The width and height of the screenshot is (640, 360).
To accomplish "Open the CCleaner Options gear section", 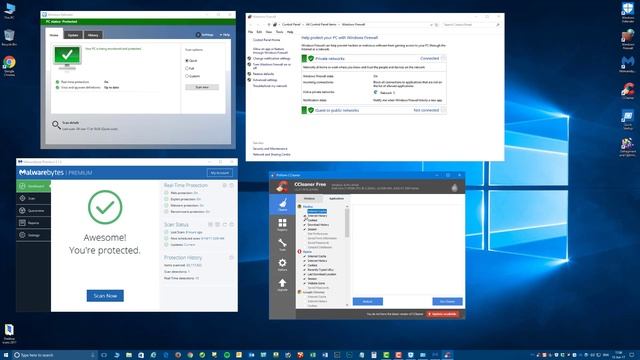I will pyautogui.click(x=282, y=264).
